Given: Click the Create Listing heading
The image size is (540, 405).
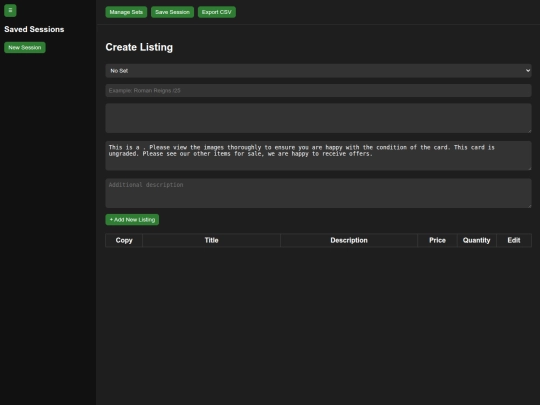Looking at the screenshot, I should (139, 47).
